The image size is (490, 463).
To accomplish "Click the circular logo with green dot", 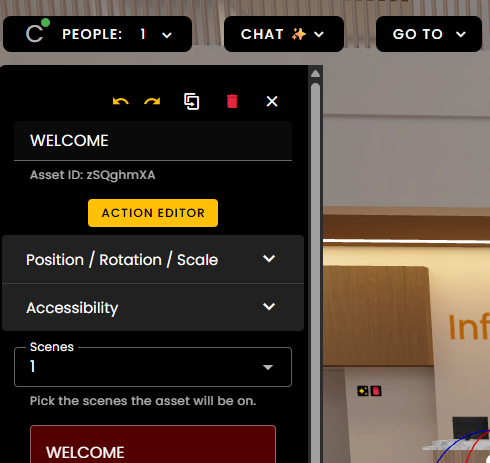I will coord(37,31).
